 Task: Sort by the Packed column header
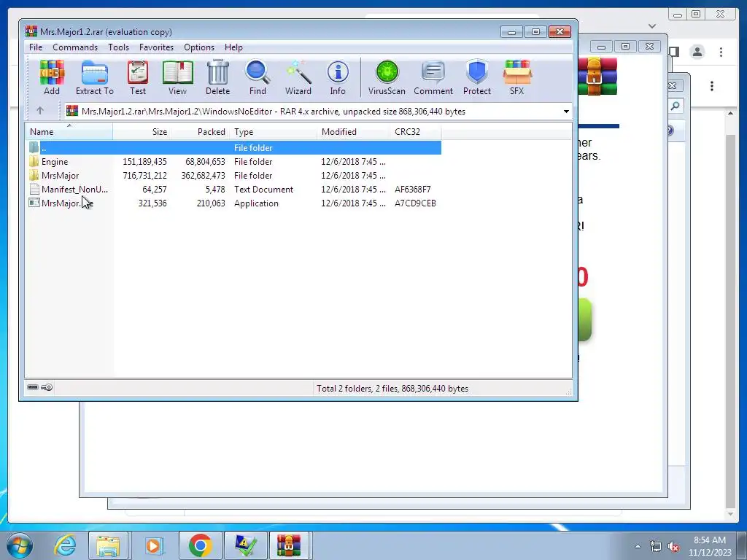(x=200, y=131)
